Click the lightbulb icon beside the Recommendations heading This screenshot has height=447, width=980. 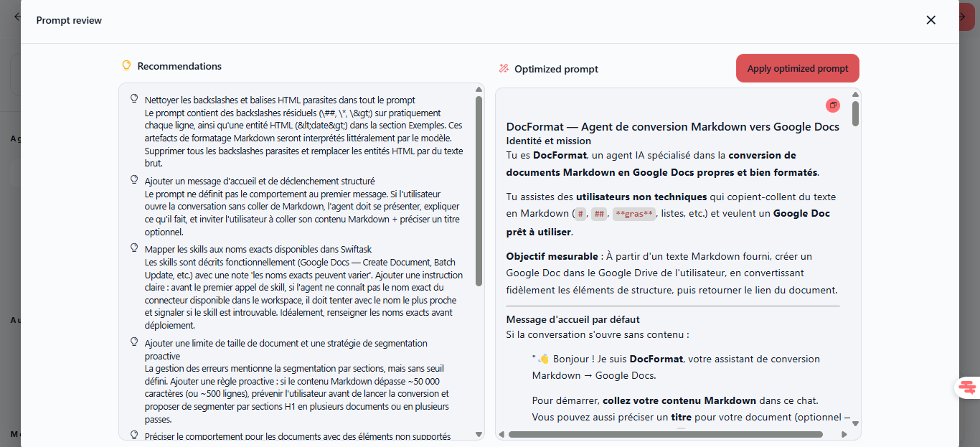[x=126, y=66]
